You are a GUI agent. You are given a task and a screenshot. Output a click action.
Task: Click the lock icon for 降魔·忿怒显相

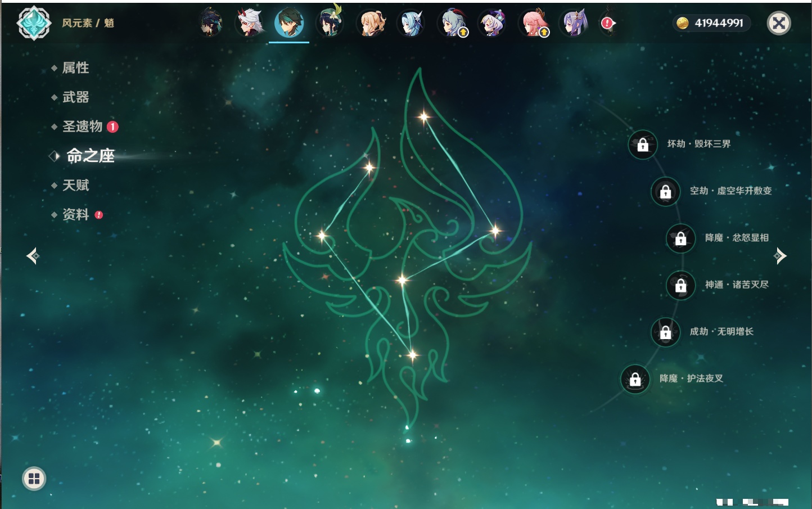[x=680, y=238]
